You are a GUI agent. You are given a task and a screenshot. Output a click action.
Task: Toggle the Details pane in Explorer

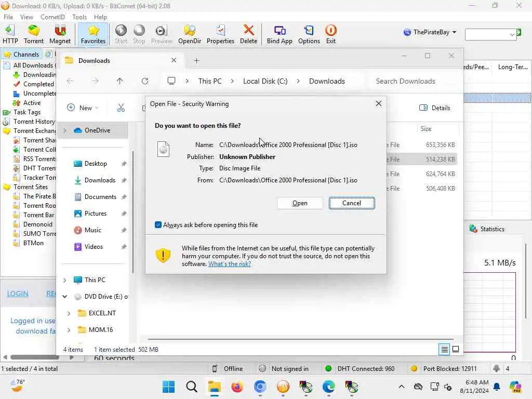point(435,108)
